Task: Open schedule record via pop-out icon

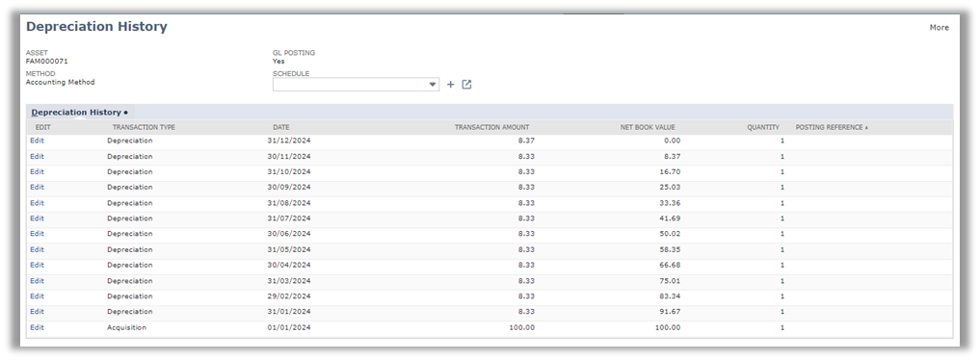Action: coord(466,85)
